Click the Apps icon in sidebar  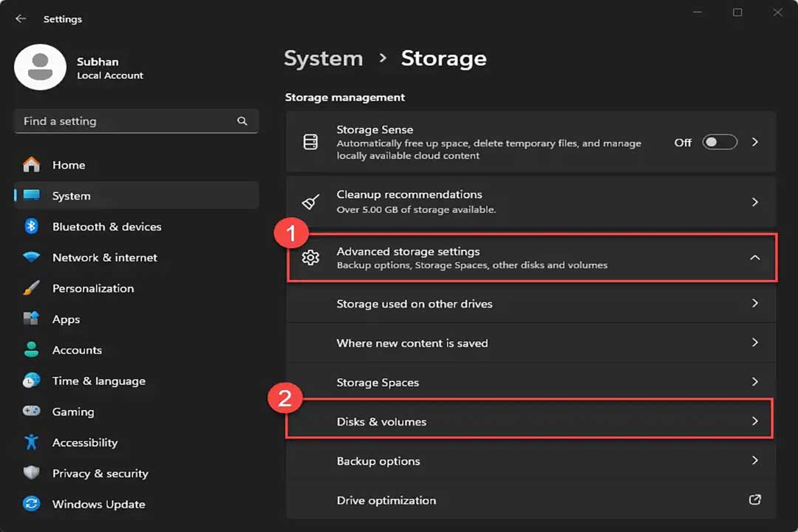[x=32, y=318]
